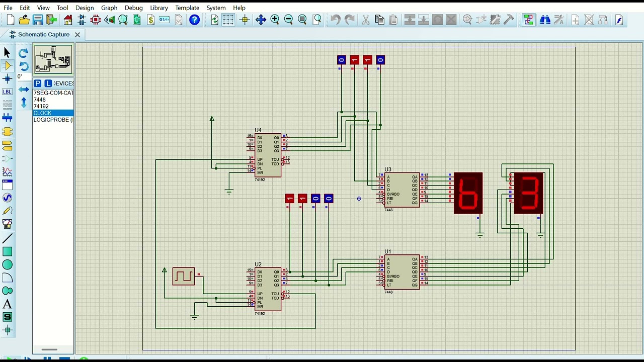Rotate the component clockwise

(x=23, y=53)
